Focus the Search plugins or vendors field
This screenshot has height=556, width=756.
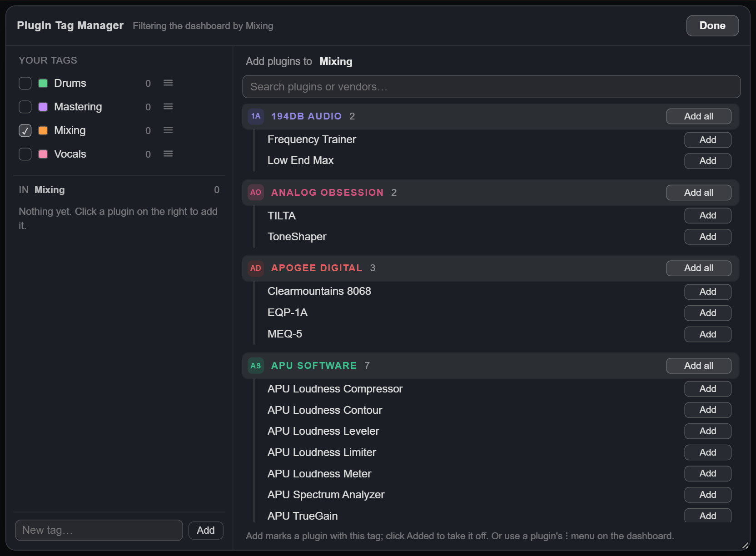click(492, 87)
